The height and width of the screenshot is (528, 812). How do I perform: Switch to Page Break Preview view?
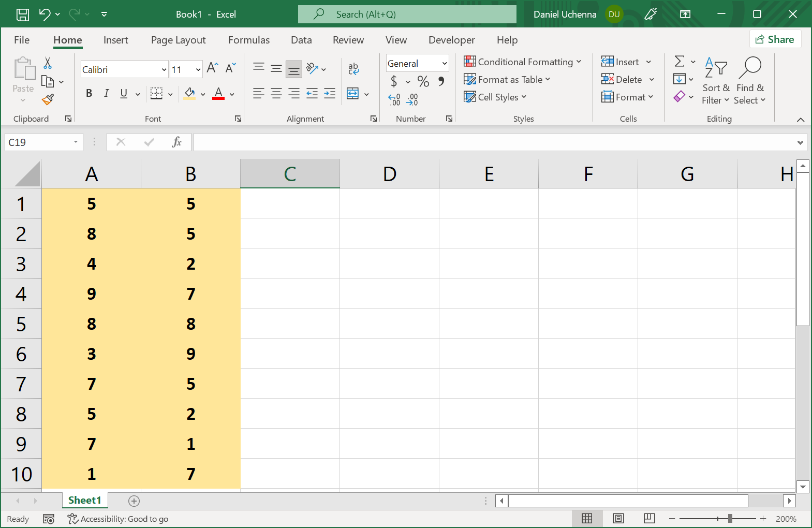click(649, 518)
